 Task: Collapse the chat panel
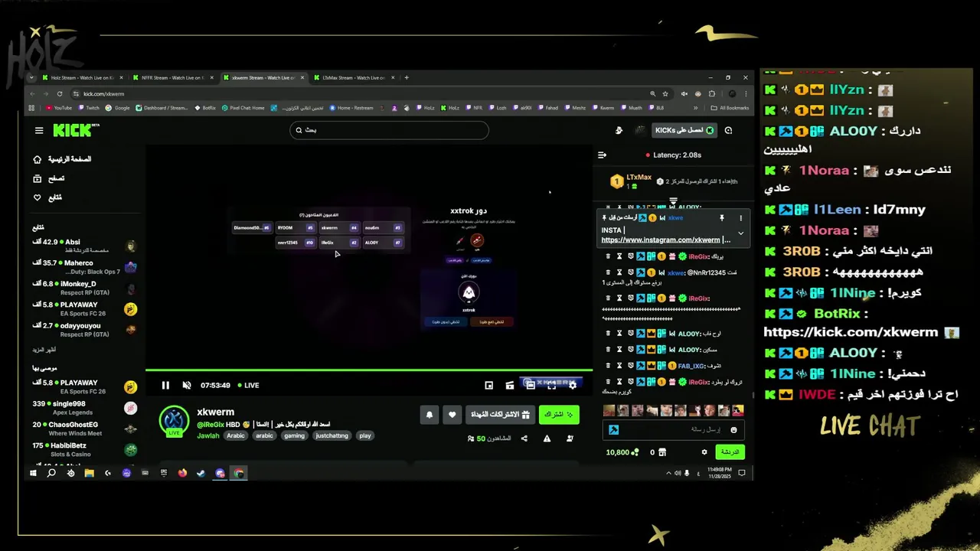[602, 155]
